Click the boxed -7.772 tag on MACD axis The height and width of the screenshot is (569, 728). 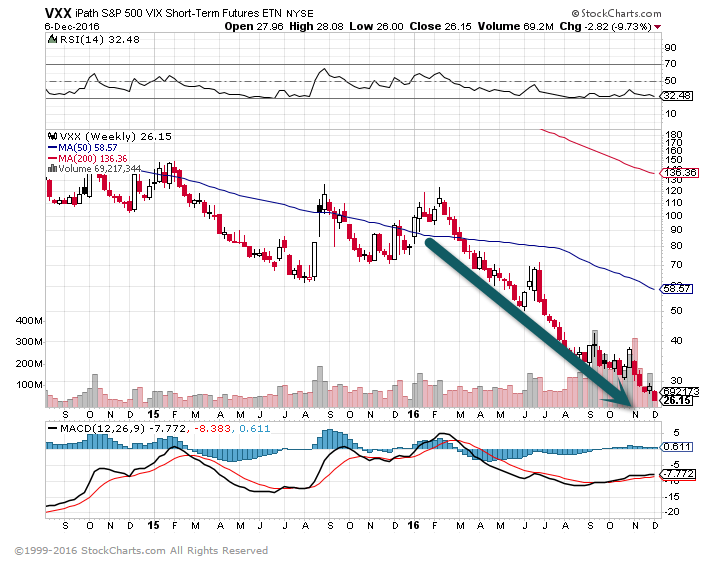coord(678,474)
